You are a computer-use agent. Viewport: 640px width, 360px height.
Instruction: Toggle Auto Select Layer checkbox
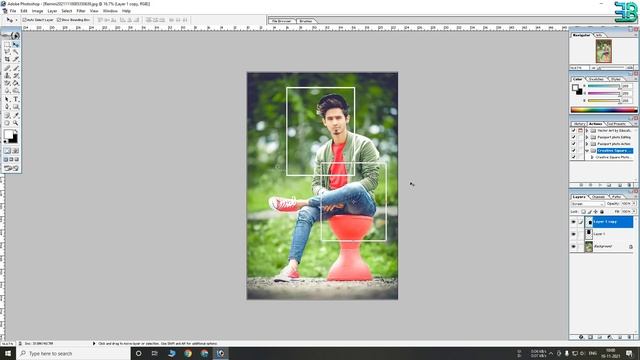click(x=24, y=20)
